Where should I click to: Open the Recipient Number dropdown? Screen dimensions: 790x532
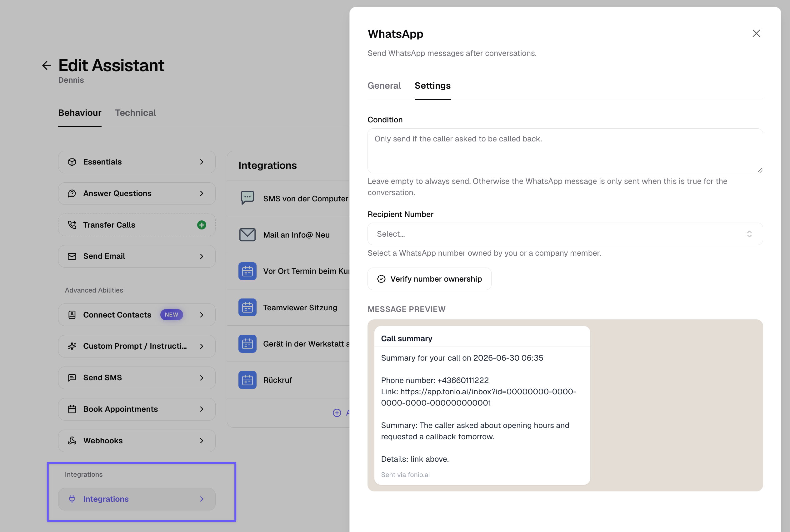[x=565, y=234]
